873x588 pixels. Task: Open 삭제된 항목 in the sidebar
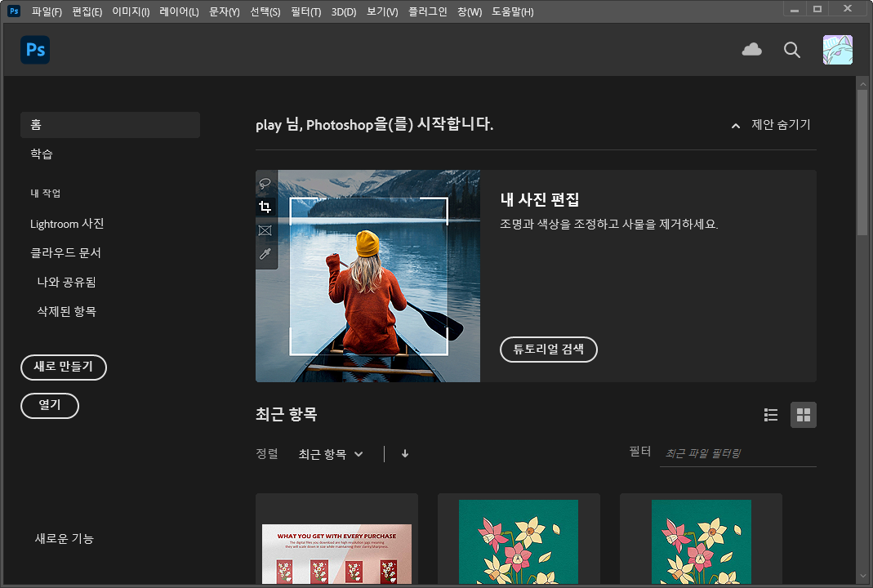click(67, 311)
